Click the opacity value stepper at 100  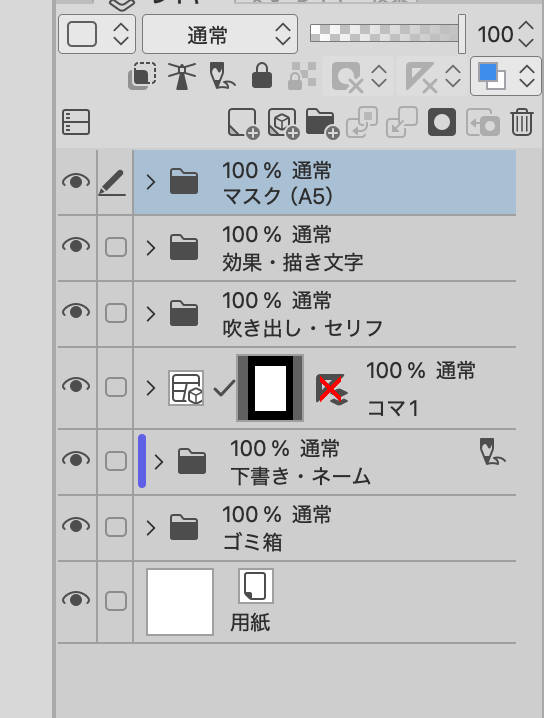tap(526, 34)
